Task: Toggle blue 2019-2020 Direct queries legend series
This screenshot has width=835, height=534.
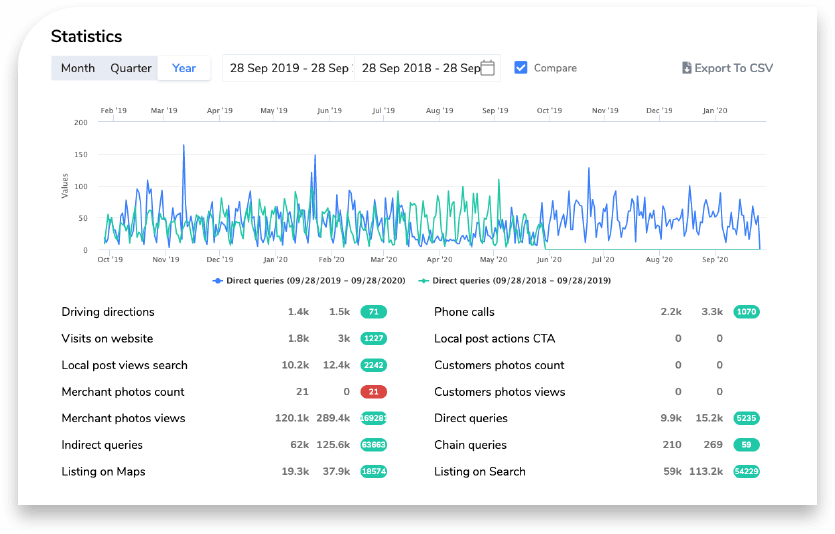Action: click(x=309, y=281)
